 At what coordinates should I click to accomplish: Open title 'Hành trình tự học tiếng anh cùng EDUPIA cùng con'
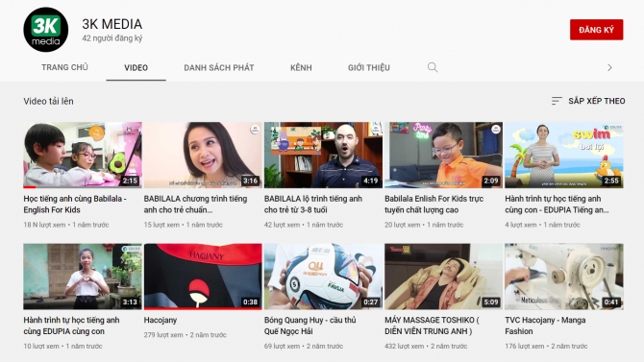pyautogui.click(x=71, y=326)
